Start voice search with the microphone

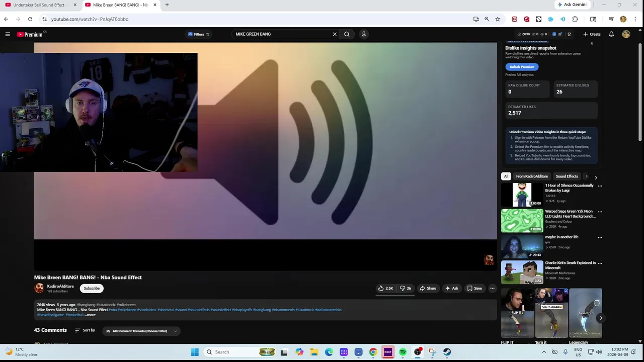click(x=364, y=34)
